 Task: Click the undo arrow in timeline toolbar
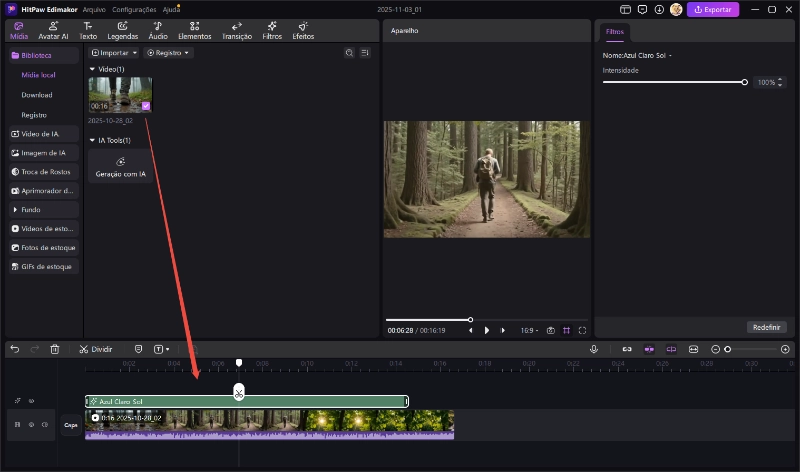[15, 349]
